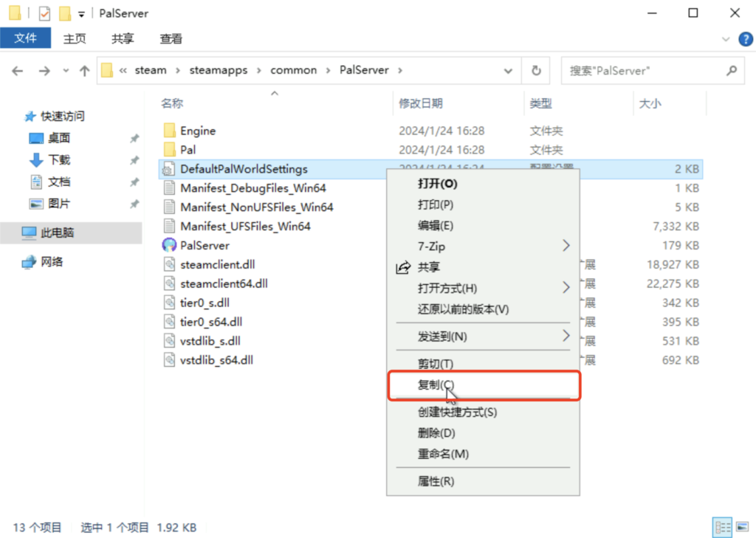This screenshot has height=538, width=756.
Task: Expand chevron after PalServer in path
Action: 399,71
